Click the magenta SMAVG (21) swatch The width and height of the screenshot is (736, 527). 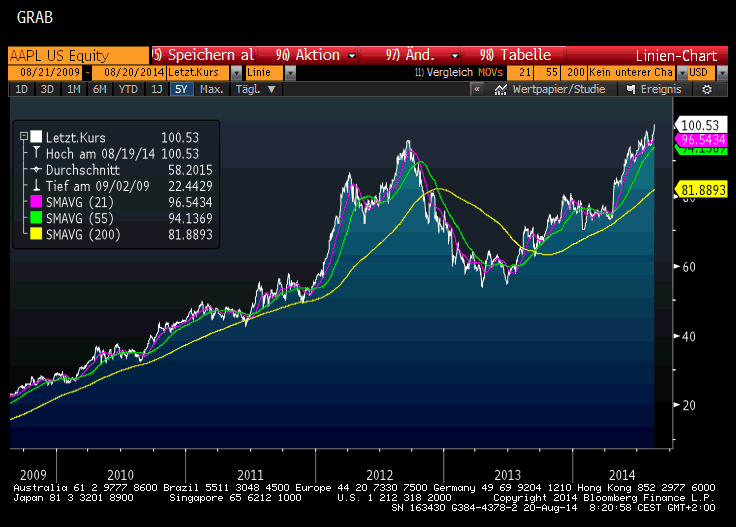coord(36,201)
